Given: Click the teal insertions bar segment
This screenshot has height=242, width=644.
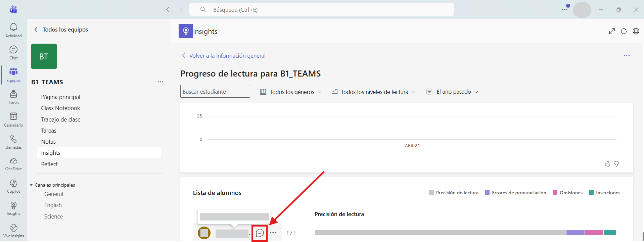Looking at the screenshot, I should pos(610,233).
